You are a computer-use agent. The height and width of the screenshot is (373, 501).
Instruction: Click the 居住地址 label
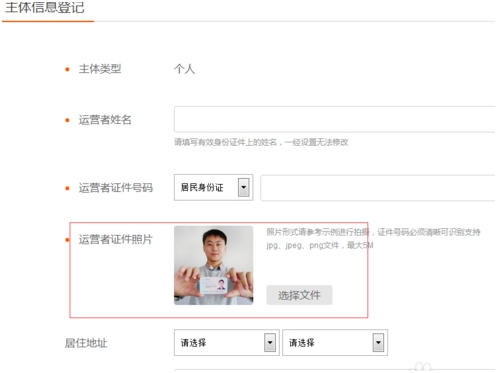click(86, 343)
